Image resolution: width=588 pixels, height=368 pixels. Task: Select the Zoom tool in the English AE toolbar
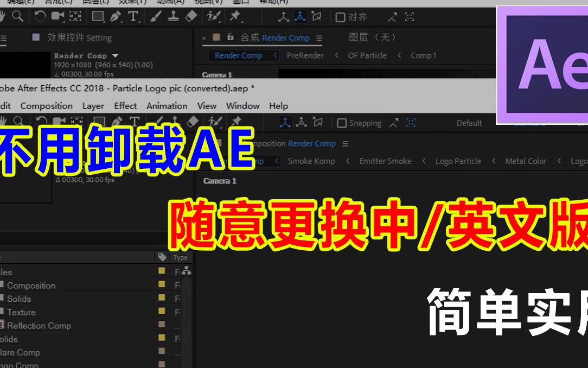[18, 121]
